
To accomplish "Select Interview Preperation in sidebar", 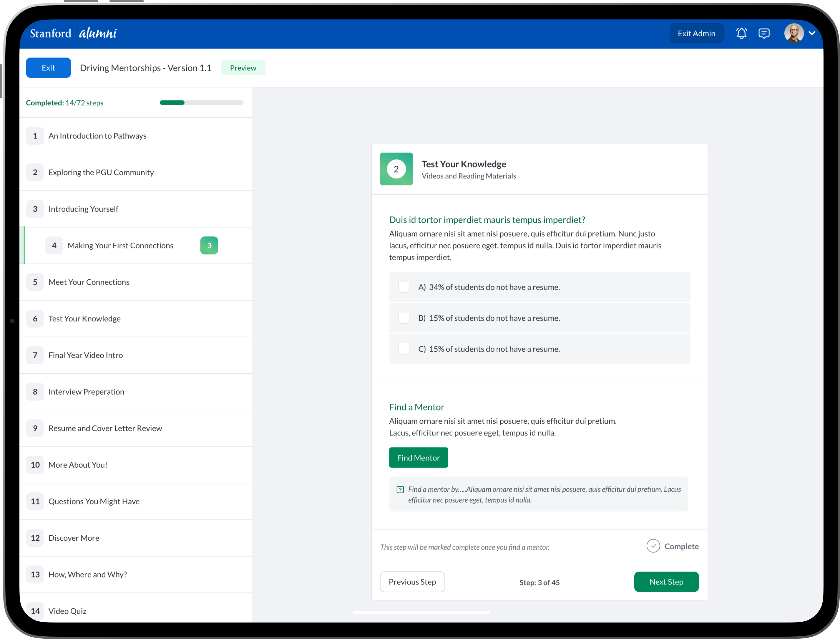I will 86,391.
